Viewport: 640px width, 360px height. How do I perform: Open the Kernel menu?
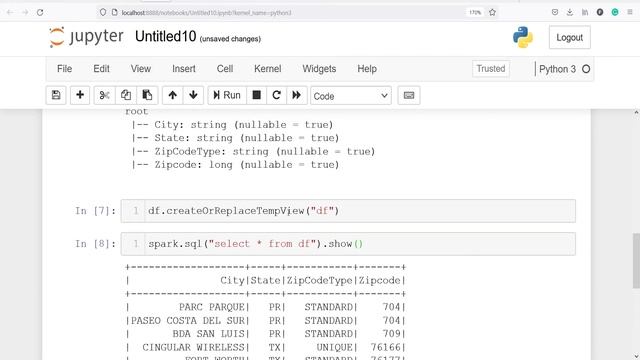(x=268, y=69)
